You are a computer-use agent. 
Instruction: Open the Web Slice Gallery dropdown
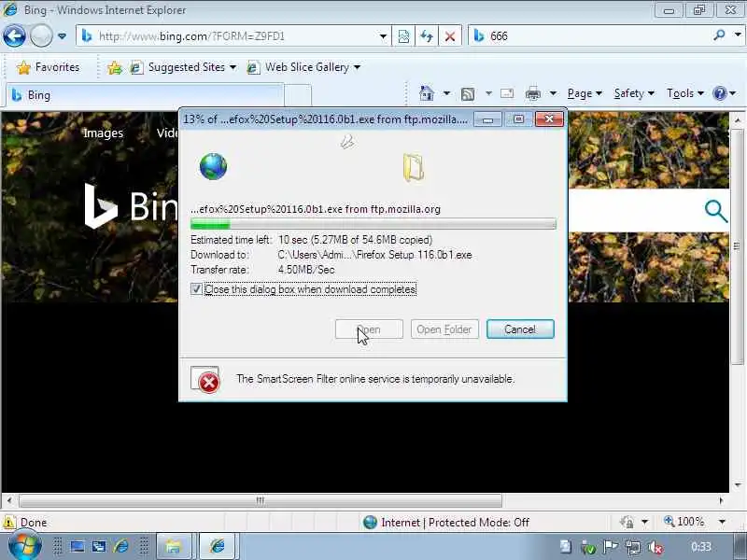303,67
